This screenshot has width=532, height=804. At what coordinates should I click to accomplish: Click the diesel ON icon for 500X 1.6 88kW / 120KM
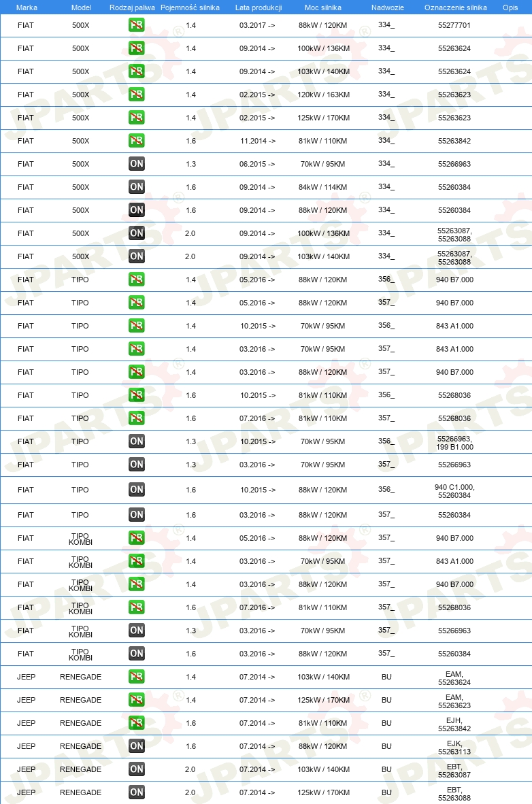pyautogui.click(x=137, y=210)
